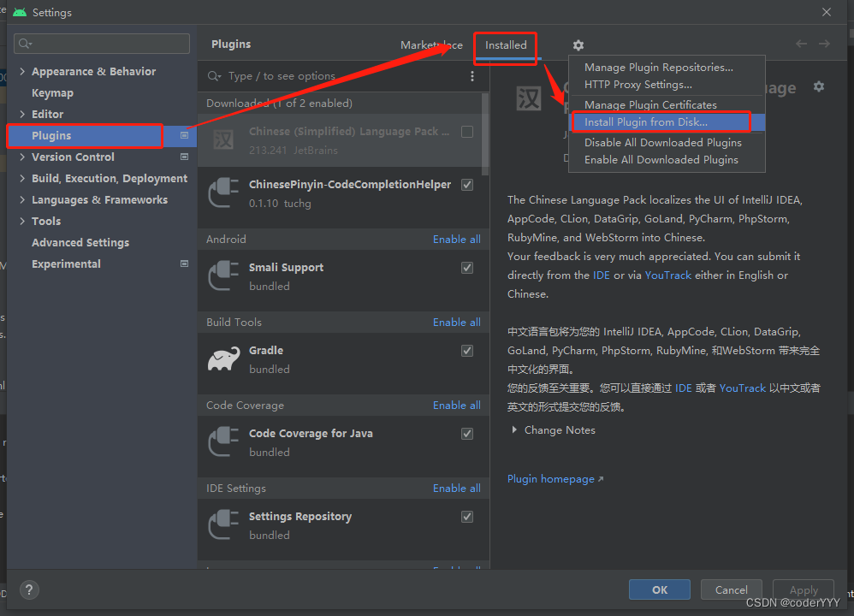The image size is (854, 616).
Task: Click the OK button
Action: coord(660,589)
